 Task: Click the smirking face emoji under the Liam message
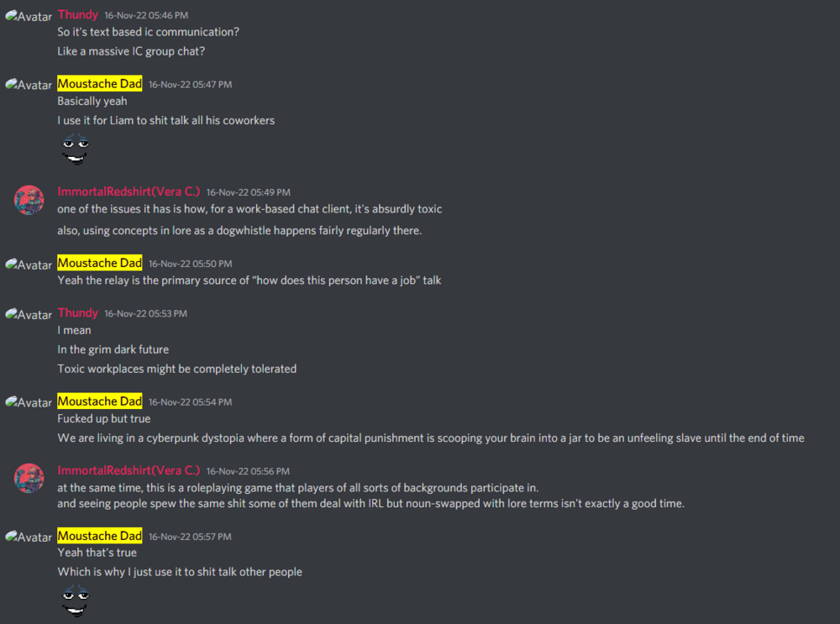click(x=75, y=149)
